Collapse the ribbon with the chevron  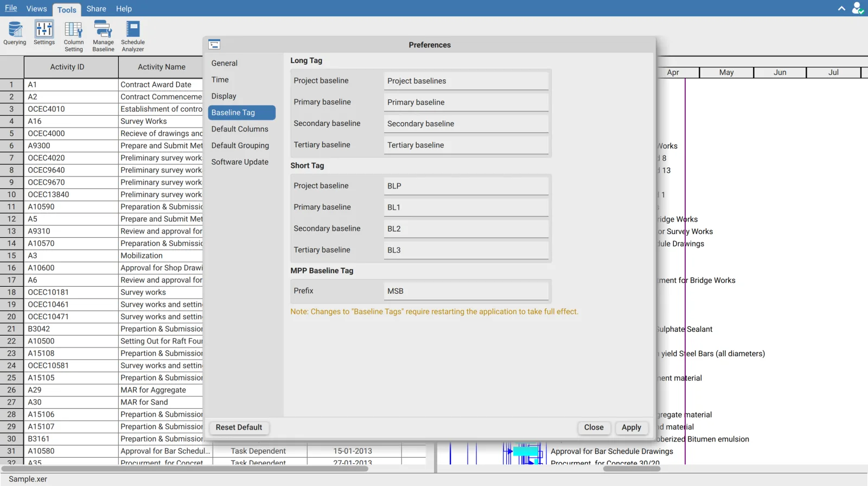[x=841, y=8]
